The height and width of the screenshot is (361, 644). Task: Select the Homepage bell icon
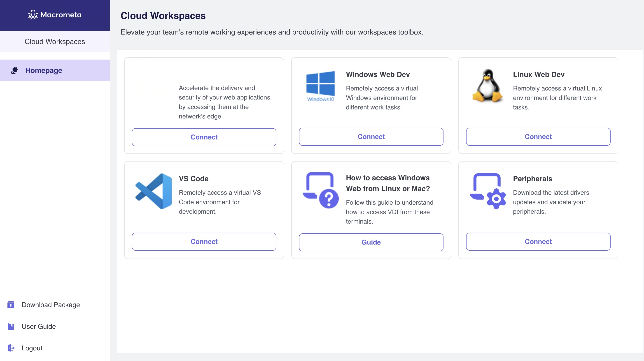[x=14, y=70]
